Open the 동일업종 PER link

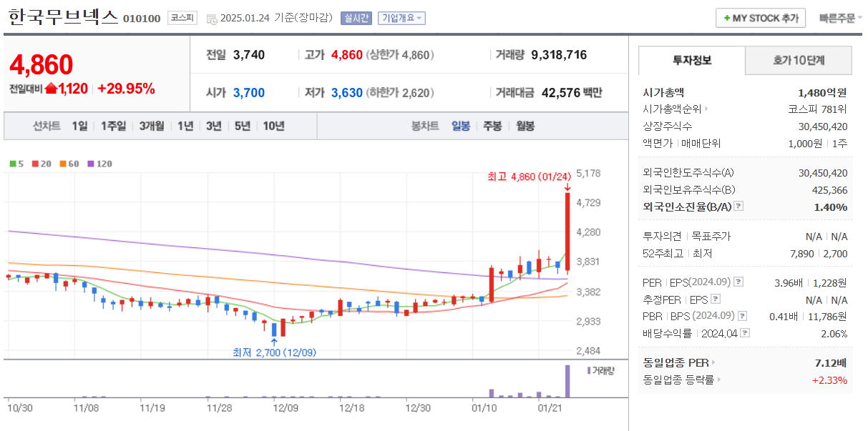pyautogui.click(x=678, y=362)
